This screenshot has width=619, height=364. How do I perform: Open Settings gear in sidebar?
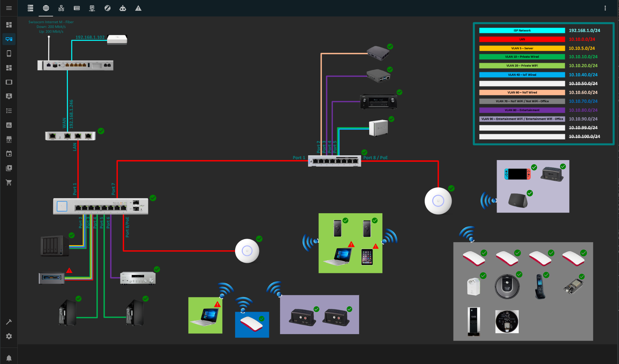click(x=9, y=336)
